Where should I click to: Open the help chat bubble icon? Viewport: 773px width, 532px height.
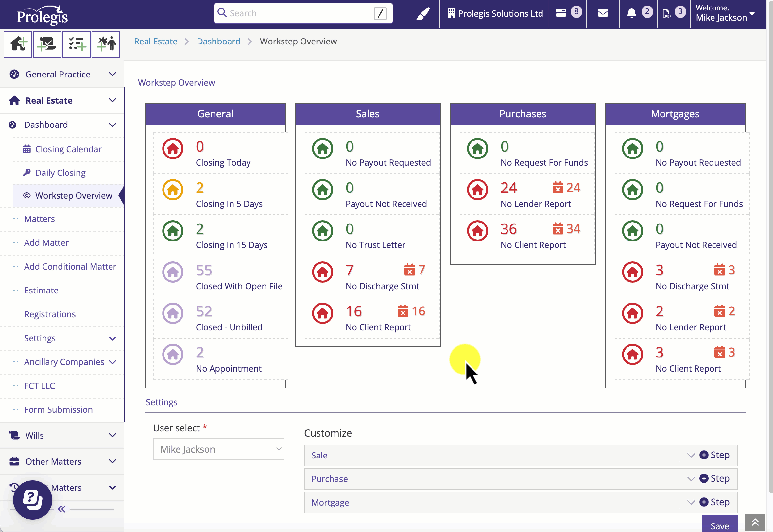point(33,499)
